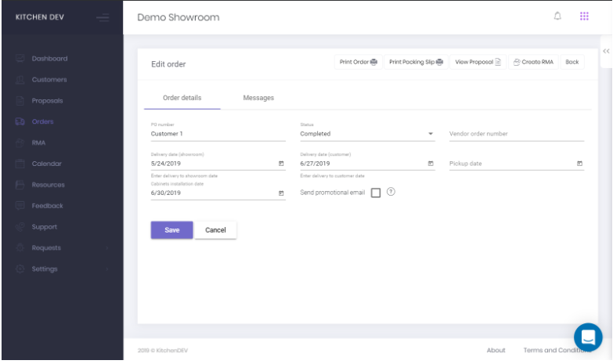Click the Proposals sidebar icon
613x364 pixels.
20,100
